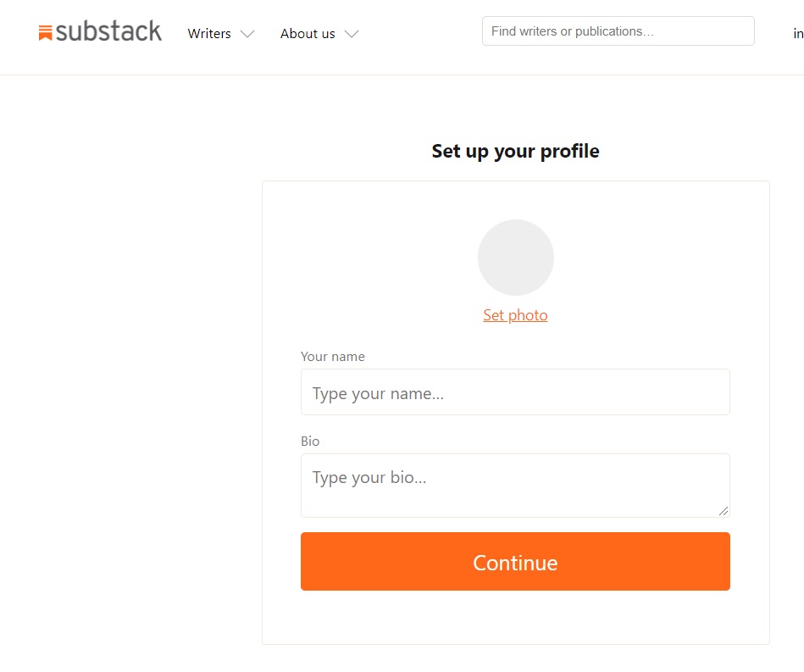The width and height of the screenshot is (804, 672).
Task: Focus the Find writers or publications search box
Action: (618, 31)
